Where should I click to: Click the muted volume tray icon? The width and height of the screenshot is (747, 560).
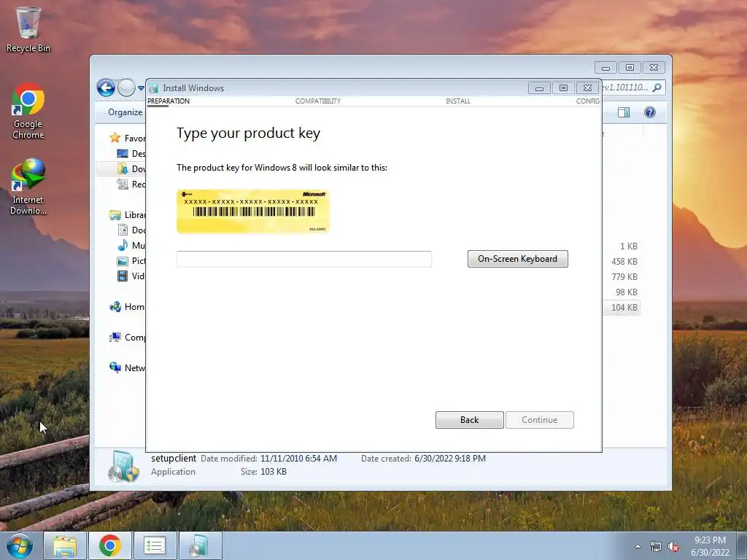[673, 547]
